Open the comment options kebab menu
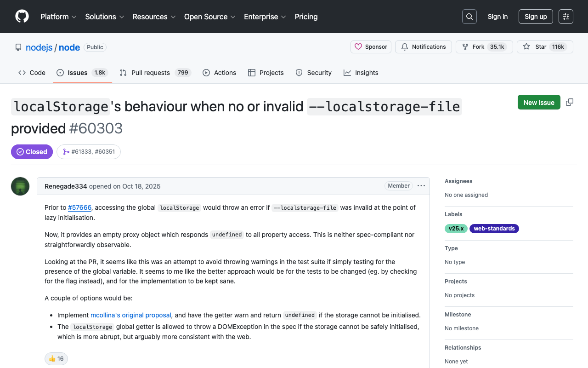The height and width of the screenshot is (368, 588). tap(421, 186)
